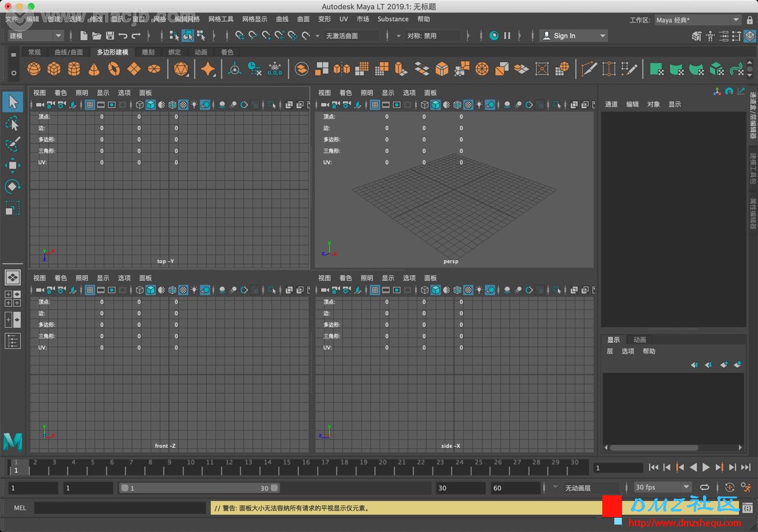Toggle playback loop mode button
Viewport: 758px width, 532px height.
(705, 487)
